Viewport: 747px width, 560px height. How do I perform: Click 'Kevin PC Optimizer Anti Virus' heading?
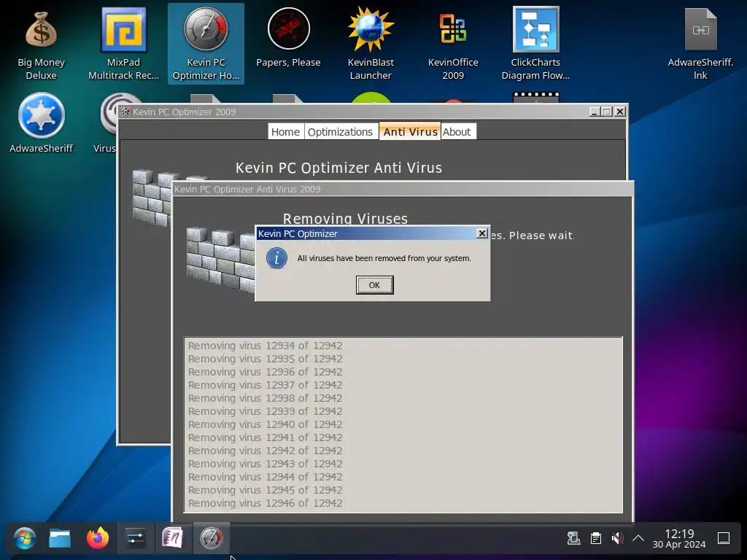tap(338, 168)
